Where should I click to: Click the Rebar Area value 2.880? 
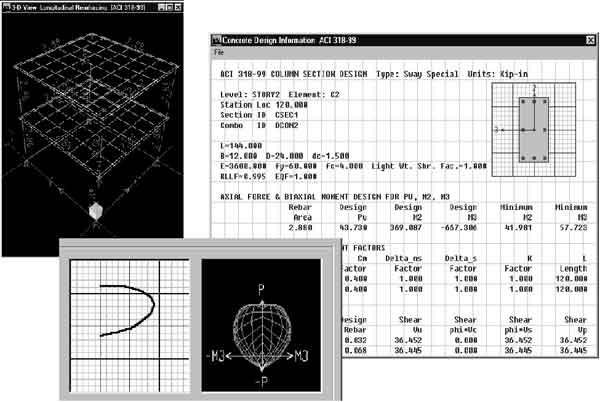[300, 228]
